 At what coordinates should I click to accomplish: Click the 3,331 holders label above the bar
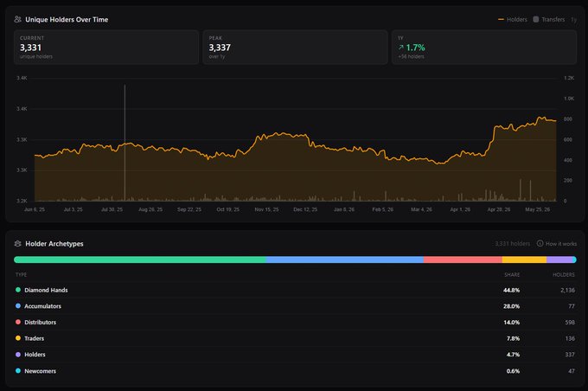pos(512,244)
